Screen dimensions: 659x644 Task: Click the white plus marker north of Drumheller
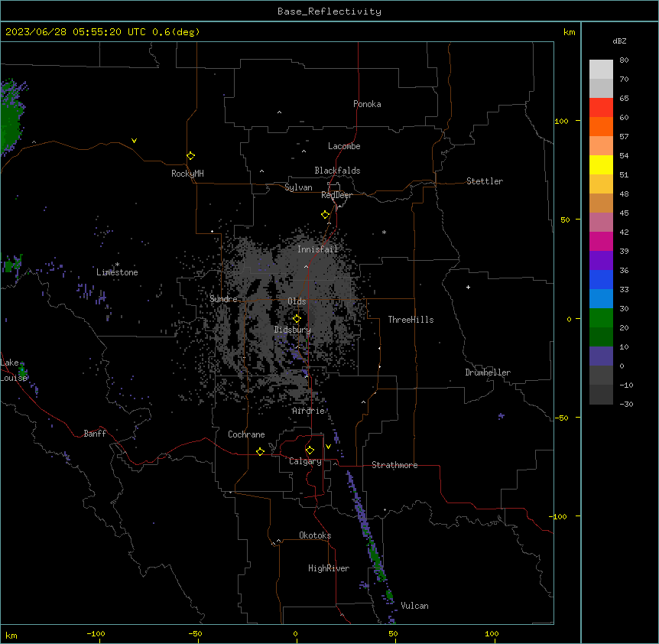pos(468,287)
